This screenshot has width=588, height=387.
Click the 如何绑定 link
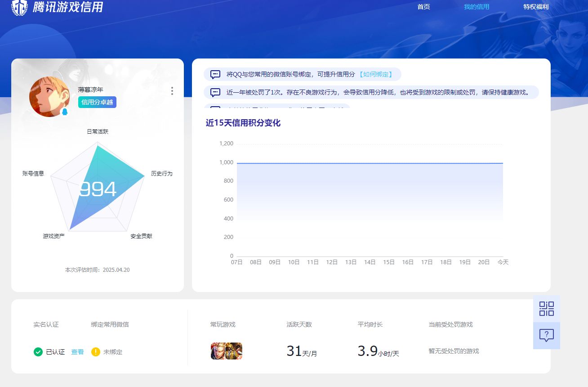[376, 74]
